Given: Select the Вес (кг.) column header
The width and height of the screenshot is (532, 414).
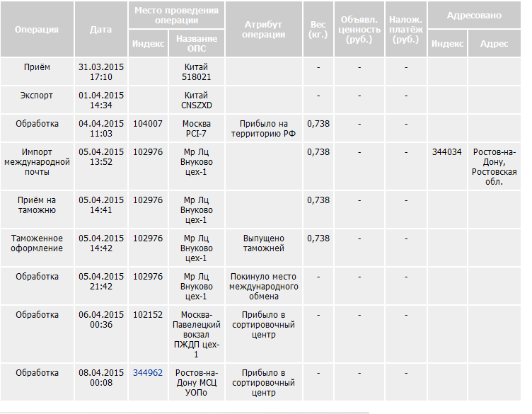Looking at the screenshot, I should [x=318, y=30].
